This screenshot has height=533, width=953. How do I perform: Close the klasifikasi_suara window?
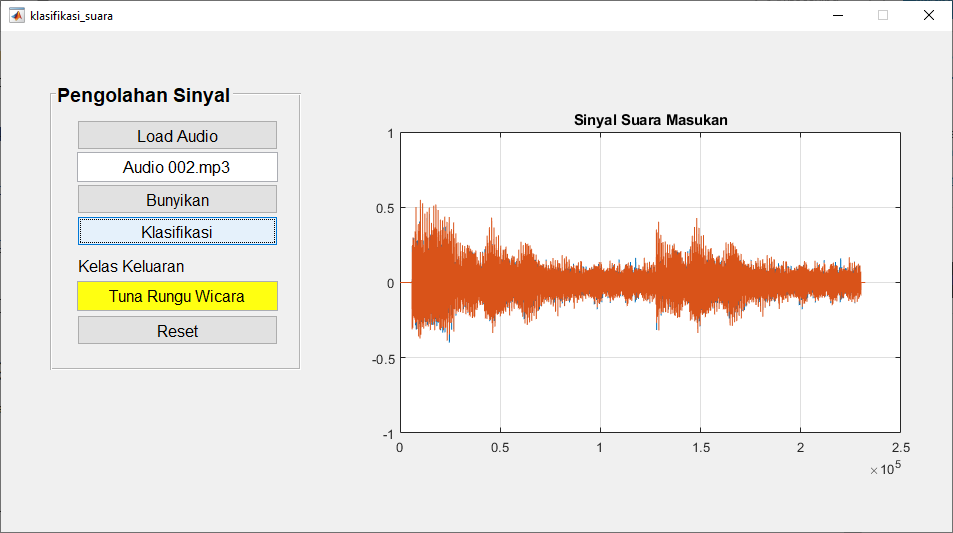click(928, 15)
